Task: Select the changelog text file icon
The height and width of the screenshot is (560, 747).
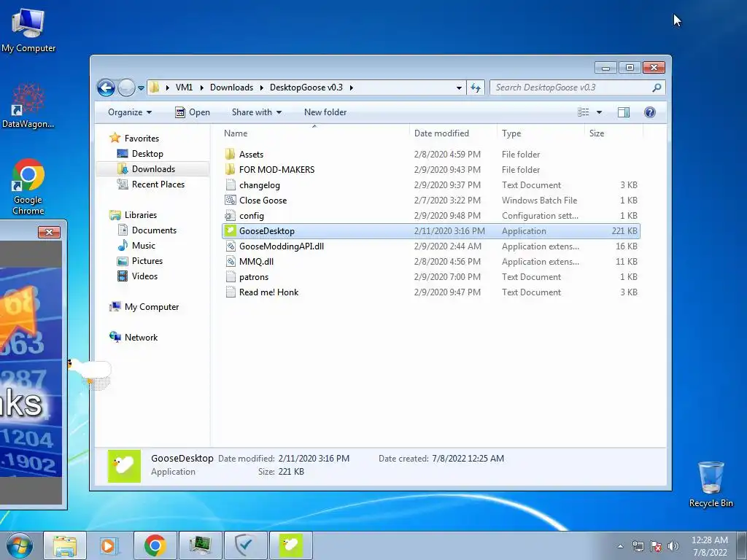Action: pyautogui.click(x=231, y=184)
